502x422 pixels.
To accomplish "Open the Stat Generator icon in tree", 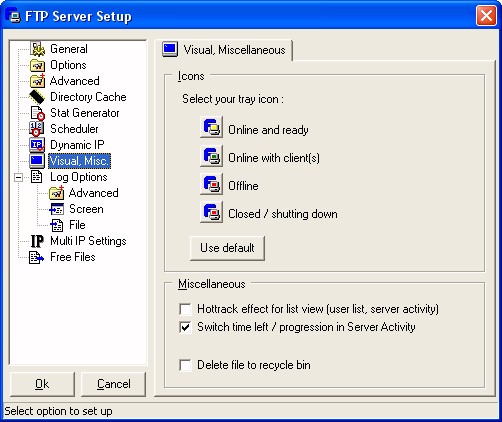I will (x=37, y=113).
